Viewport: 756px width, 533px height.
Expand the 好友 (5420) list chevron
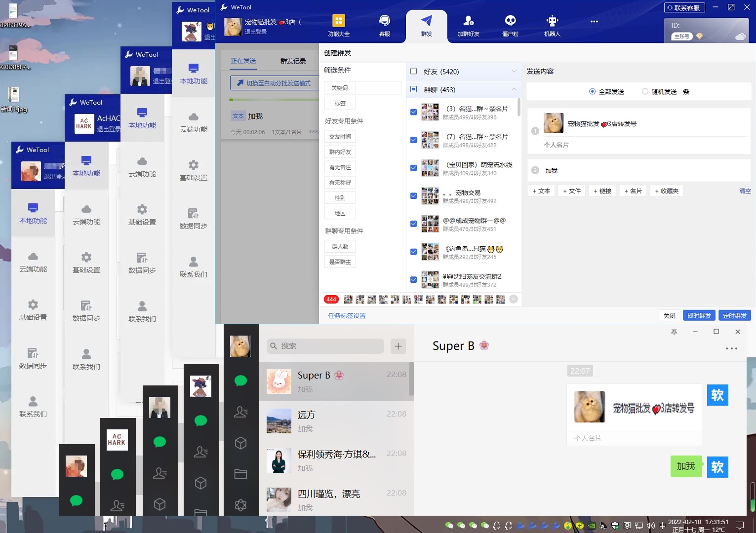click(514, 71)
